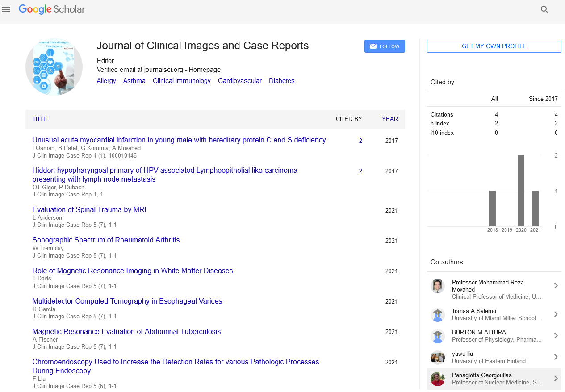The image size is (565, 392).
Task: Click the Since 2017 column header
Action: (x=543, y=99)
